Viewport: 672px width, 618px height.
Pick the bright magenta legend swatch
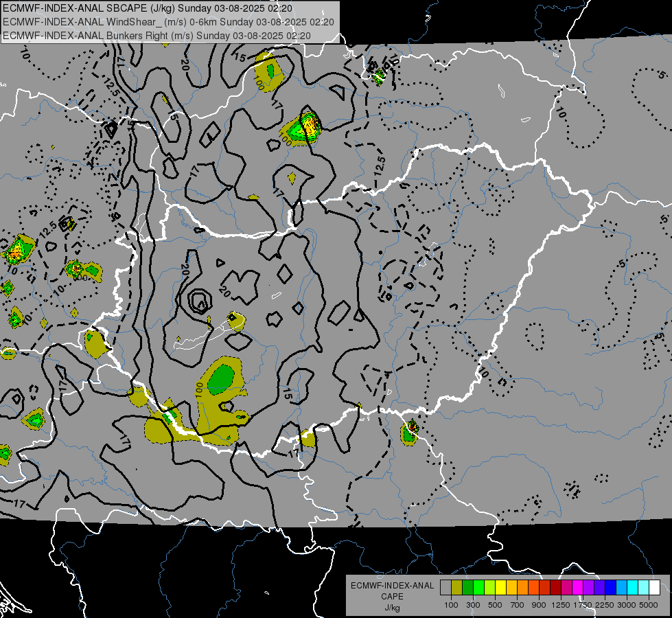point(578,588)
